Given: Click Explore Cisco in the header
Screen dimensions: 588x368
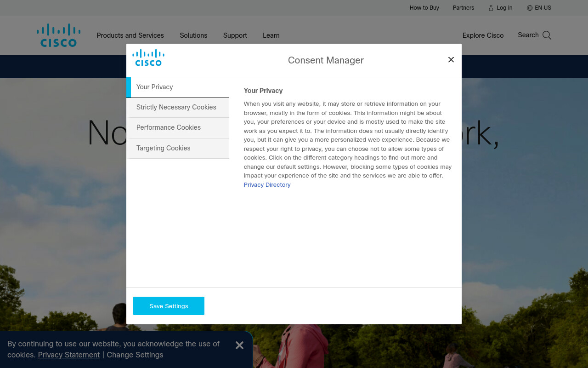Looking at the screenshot, I should [x=483, y=35].
